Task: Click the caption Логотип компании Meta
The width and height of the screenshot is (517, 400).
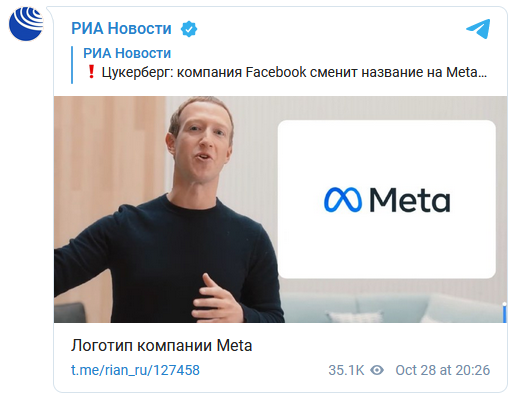Action: point(161,346)
